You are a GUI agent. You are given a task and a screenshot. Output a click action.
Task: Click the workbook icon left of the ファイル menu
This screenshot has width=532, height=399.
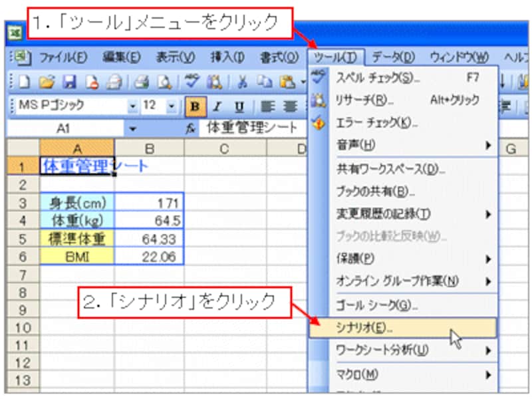(x=23, y=58)
